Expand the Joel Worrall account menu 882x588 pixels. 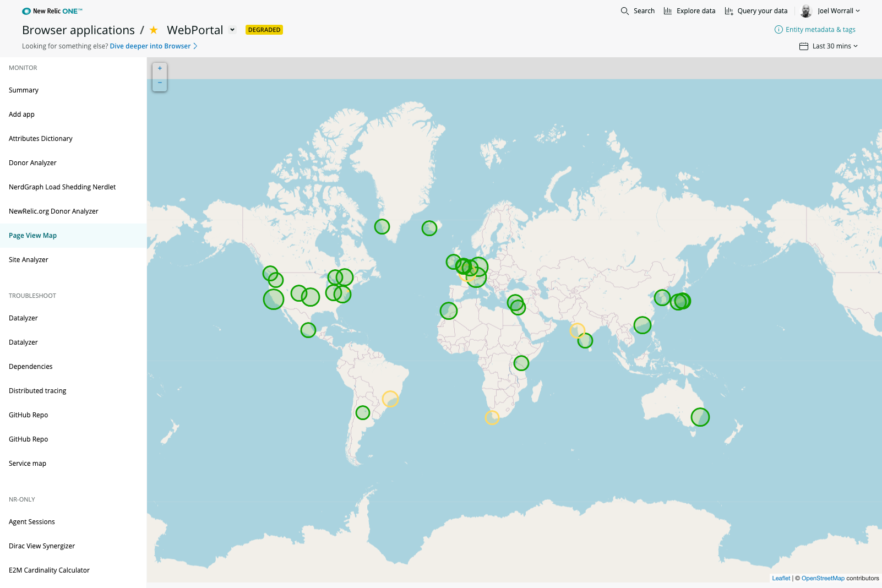click(839, 11)
